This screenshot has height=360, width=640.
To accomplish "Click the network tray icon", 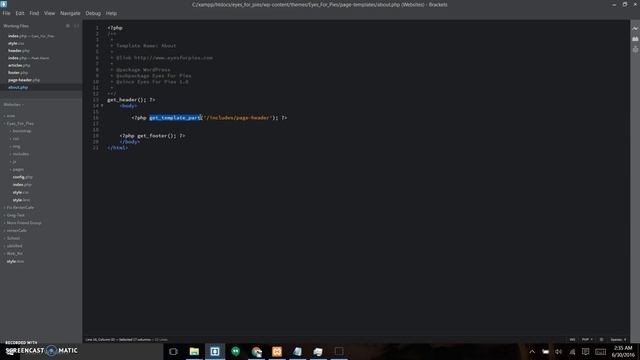I will coord(572,351).
